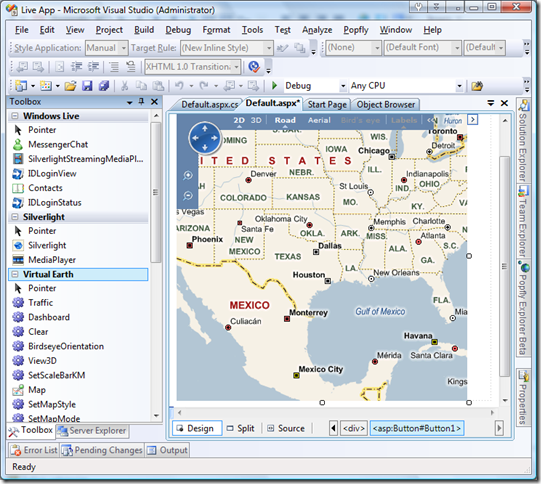541x484 pixels.
Task: Switch map to Road style
Action: 285,120
